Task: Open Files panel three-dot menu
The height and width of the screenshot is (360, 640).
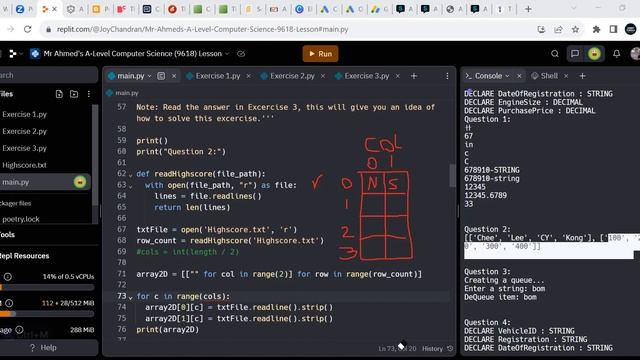Action: pos(89,94)
